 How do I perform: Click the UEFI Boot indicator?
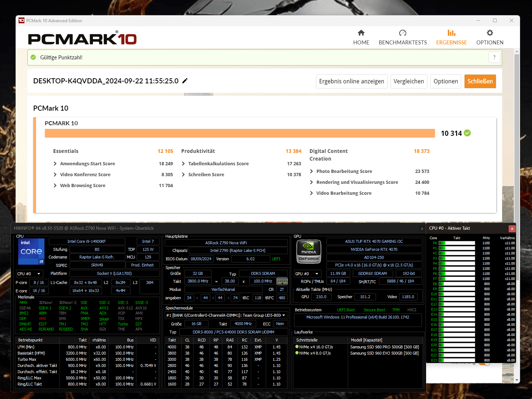tap(346, 310)
